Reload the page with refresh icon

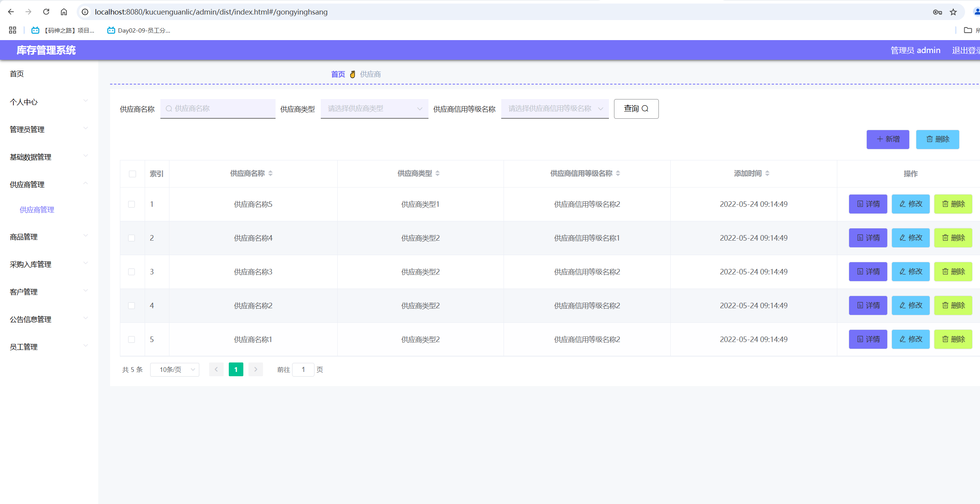pyautogui.click(x=46, y=12)
